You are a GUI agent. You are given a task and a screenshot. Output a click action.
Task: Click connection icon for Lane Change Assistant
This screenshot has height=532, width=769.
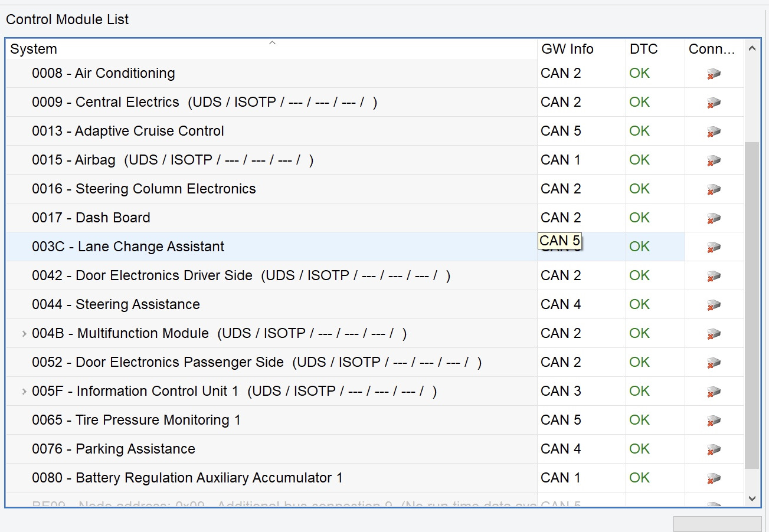(x=714, y=248)
